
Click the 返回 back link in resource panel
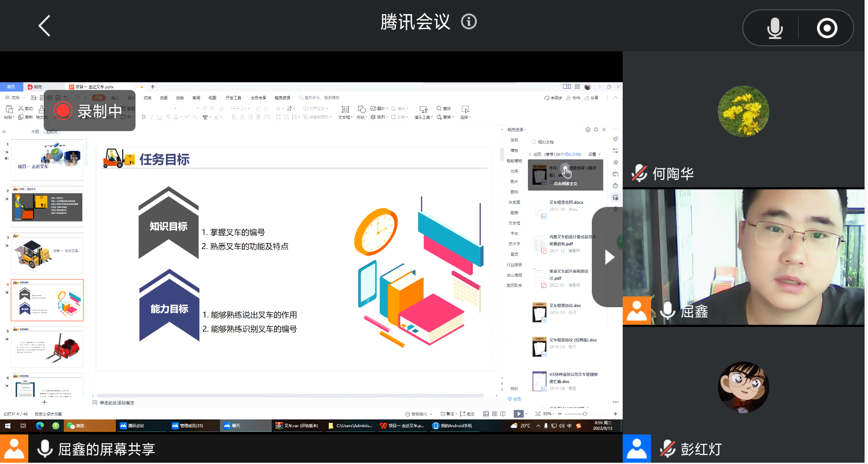pos(535,154)
